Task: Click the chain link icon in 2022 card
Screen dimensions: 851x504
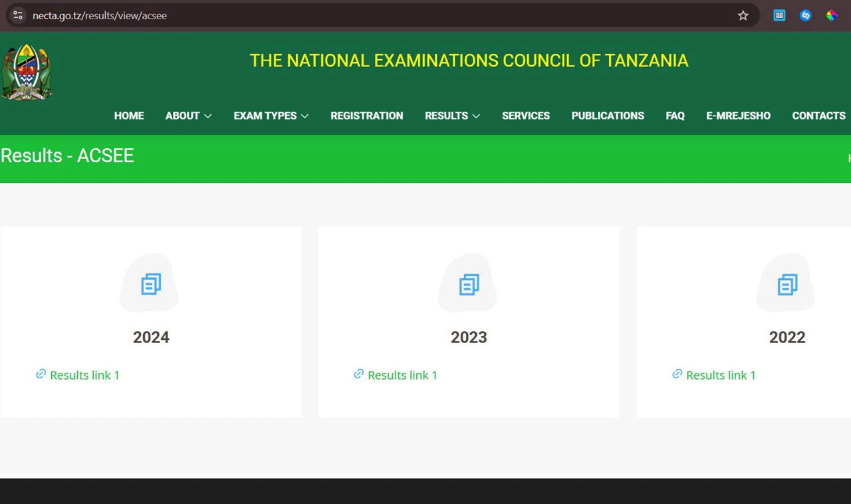Action: click(677, 374)
